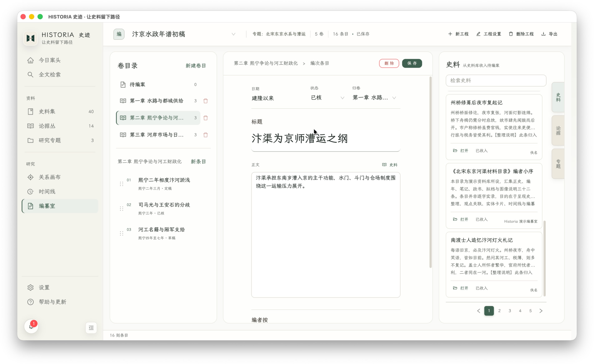Open 今日案头 home in sidebar
Image resolution: width=594 pixels, height=364 pixels.
tap(60, 60)
